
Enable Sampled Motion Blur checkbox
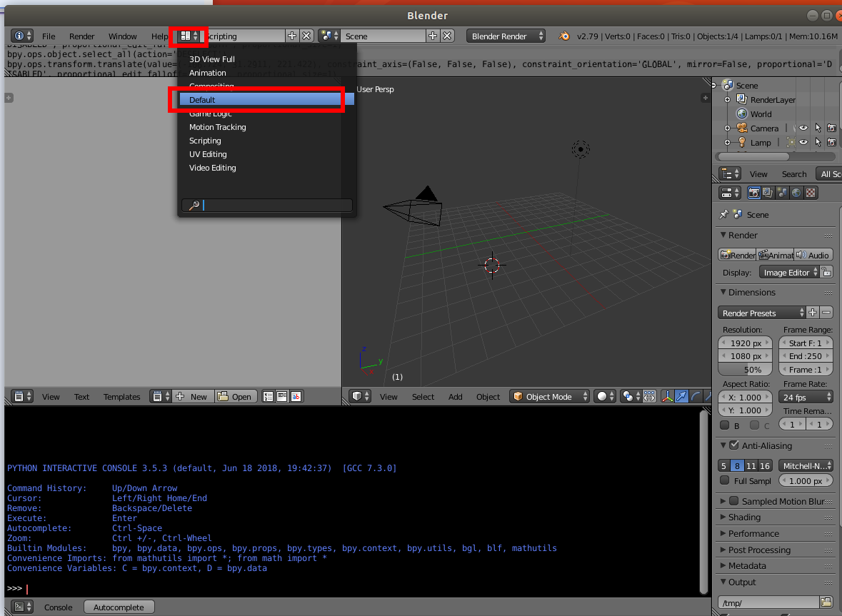pyautogui.click(x=734, y=501)
